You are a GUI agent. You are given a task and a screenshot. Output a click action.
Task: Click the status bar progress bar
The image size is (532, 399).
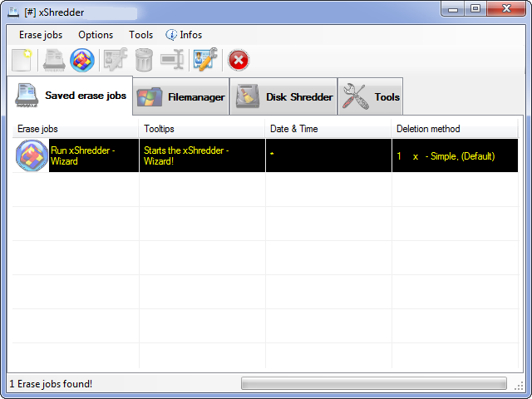click(374, 383)
